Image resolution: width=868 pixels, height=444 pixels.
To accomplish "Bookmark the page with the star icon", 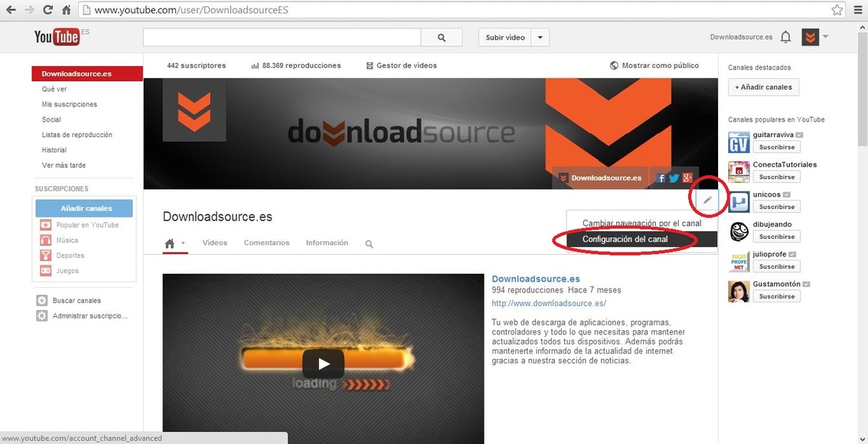I will [x=837, y=10].
